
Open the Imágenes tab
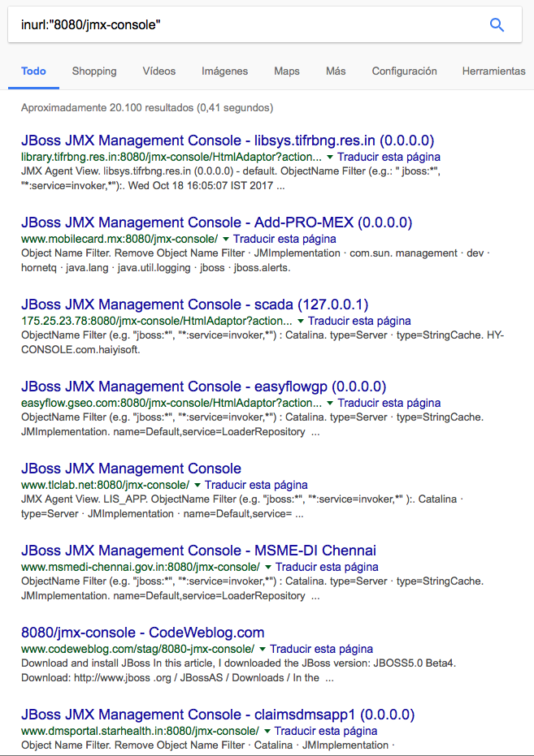224,71
